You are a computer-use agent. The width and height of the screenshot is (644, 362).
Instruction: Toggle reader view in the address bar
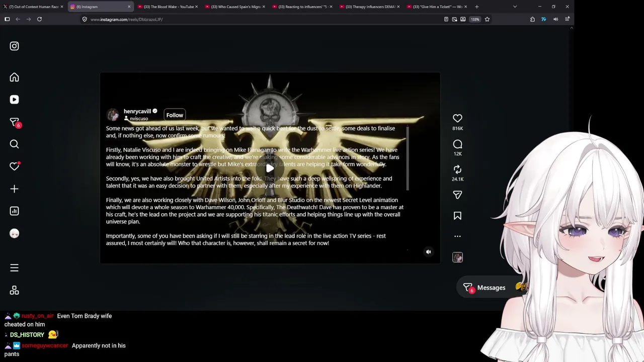click(446, 19)
